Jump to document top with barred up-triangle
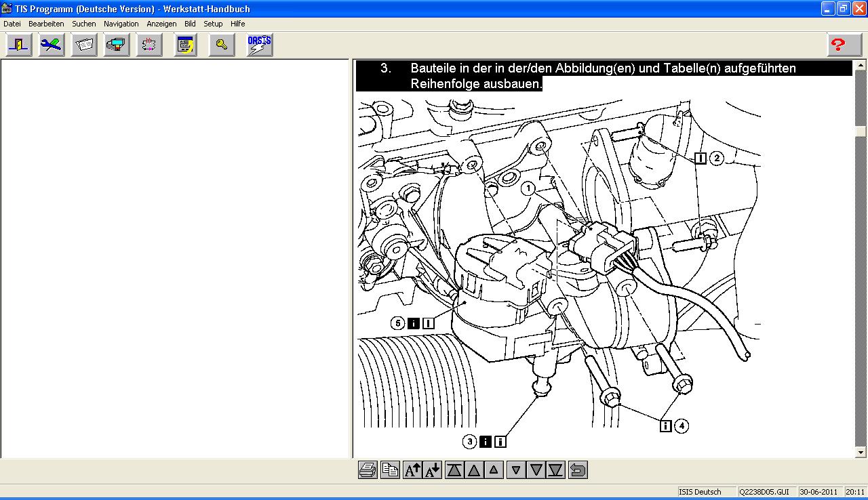Image resolution: width=868 pixels, height=500 pixels. [454, 470]
